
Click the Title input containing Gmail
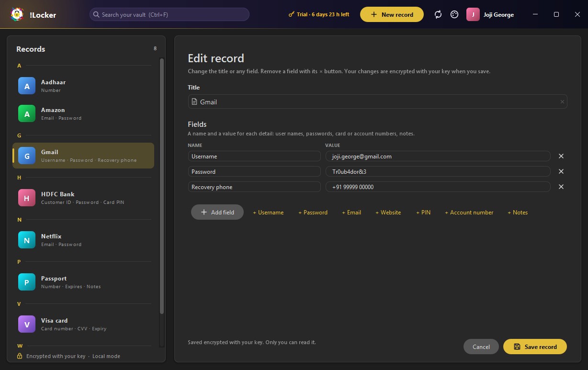point(377,101)
